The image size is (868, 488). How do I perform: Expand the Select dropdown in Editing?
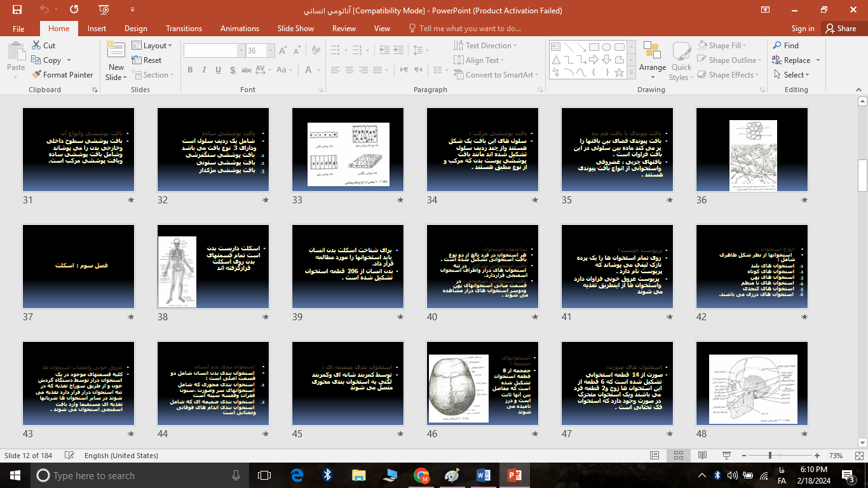coord(792,75)
